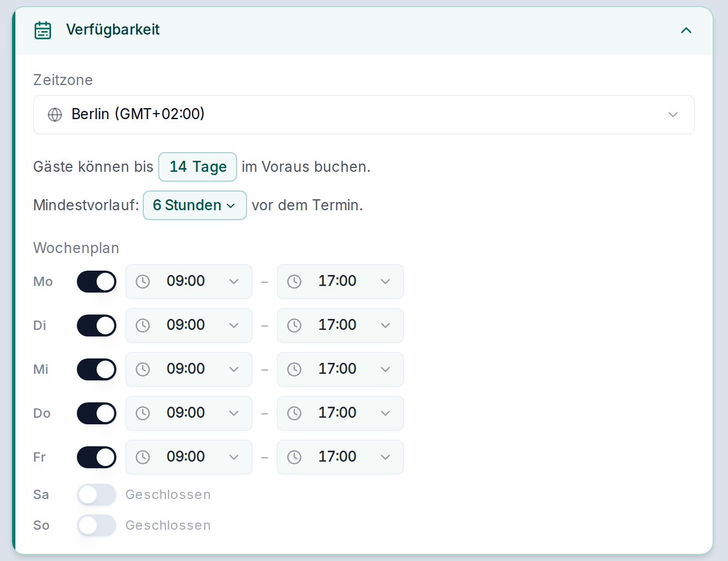Click the Geschlossen label in the So row
Screen dimensions: 728x561
point(168,525)
